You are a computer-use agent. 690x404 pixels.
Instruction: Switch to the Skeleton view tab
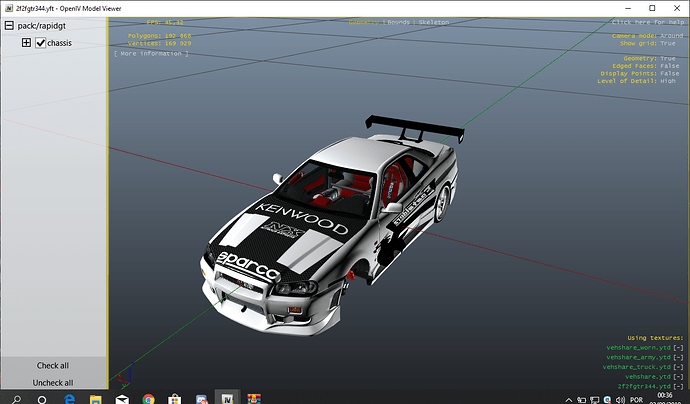click(432, 21)
